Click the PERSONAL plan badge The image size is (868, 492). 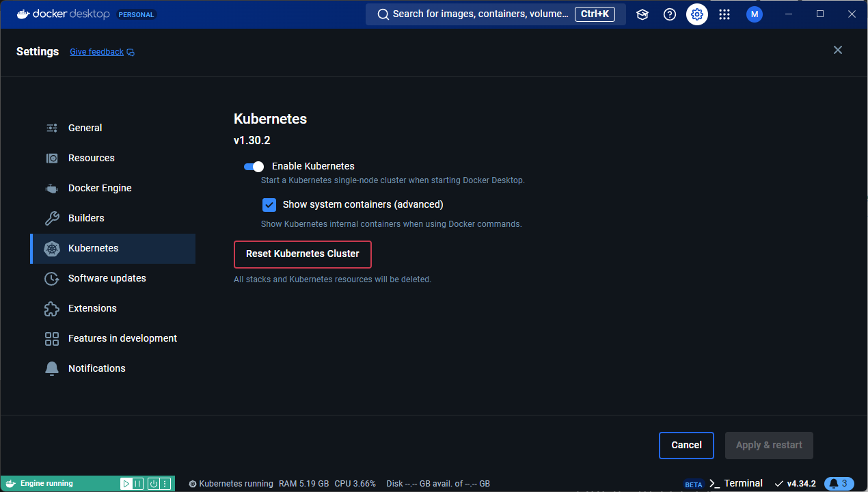(136, 14)
